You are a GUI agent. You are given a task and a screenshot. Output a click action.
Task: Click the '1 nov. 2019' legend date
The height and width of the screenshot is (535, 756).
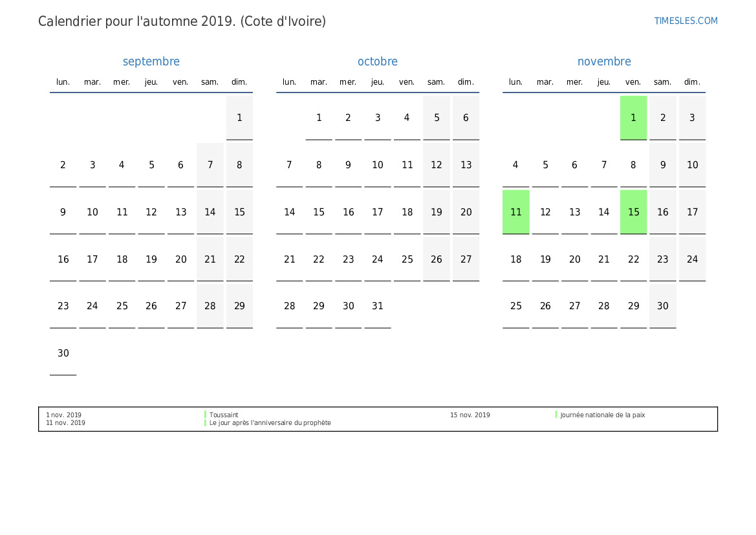[x=63, y=415]
